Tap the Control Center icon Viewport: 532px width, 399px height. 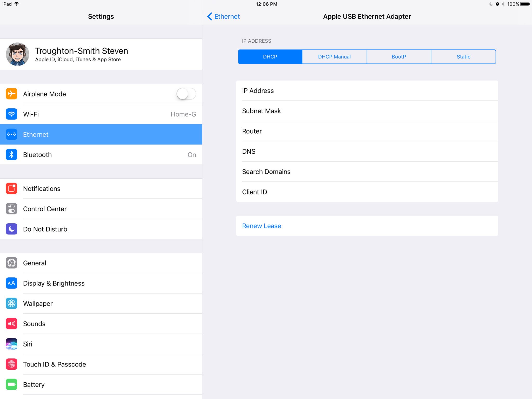pos(11,209)
